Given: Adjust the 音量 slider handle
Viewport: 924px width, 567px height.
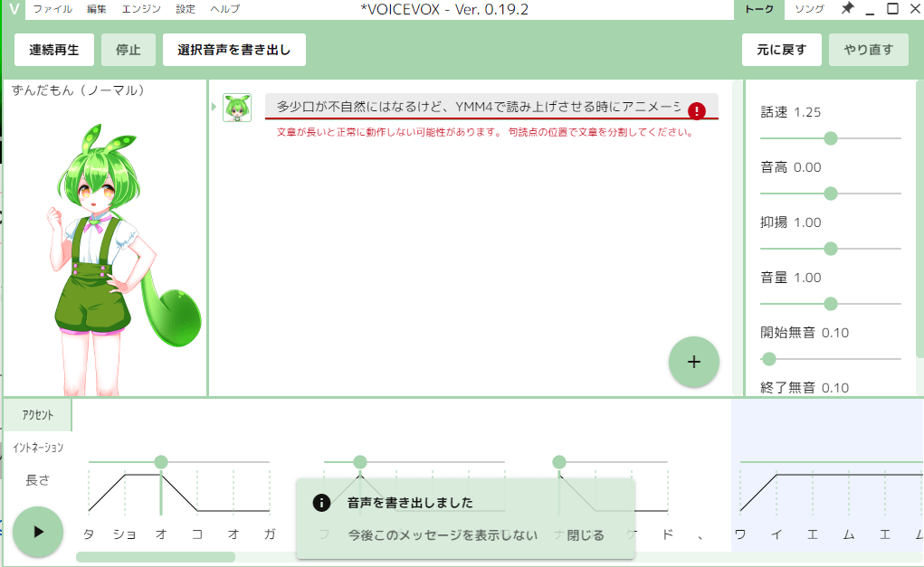Looking at the screenshot, I should tap(830, 304).
